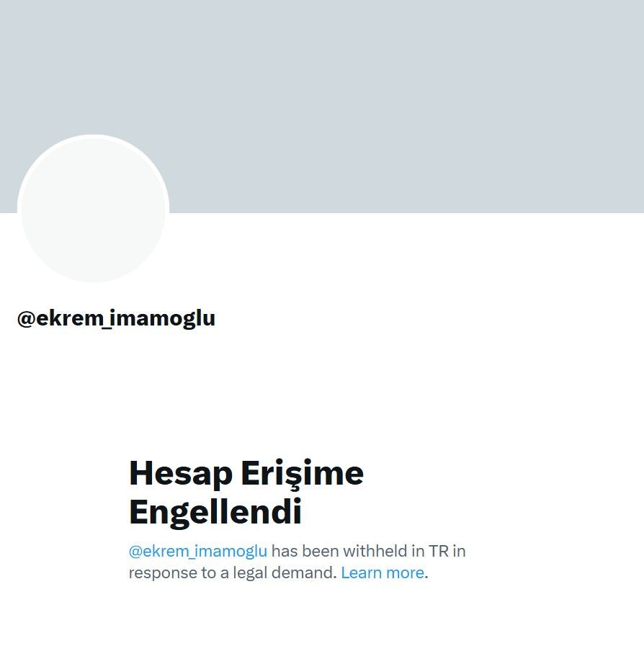This screenshot has width=644, height=656.
Task: Click 'imamoglu' part of the bold handle
Action: [164, 319]
